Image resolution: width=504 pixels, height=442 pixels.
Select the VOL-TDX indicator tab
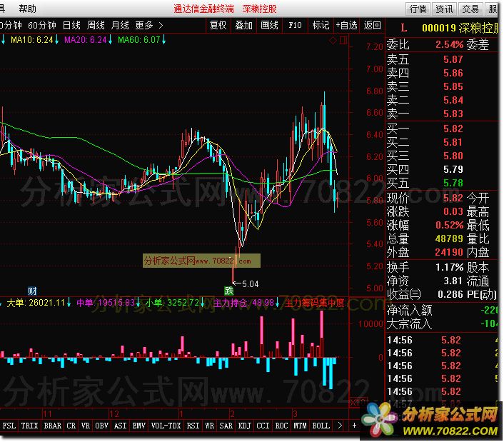164,426
